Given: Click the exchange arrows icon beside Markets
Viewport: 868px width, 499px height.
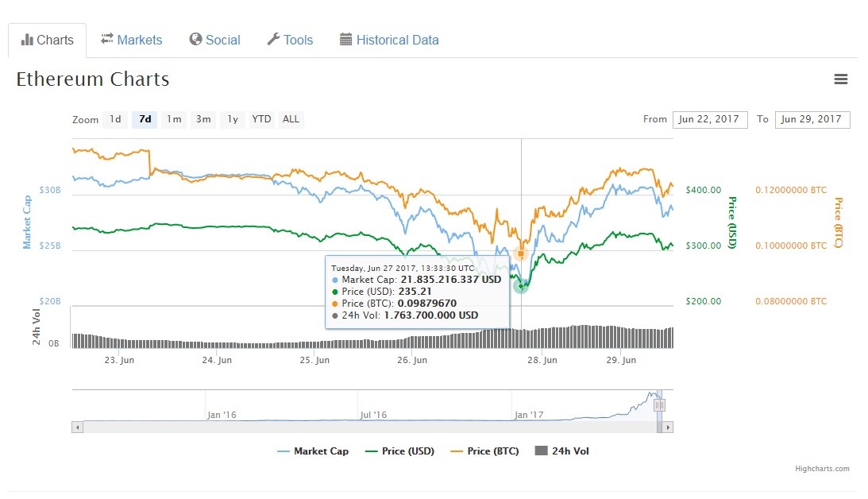Looking at the screenshot, I should coord(106,39).
